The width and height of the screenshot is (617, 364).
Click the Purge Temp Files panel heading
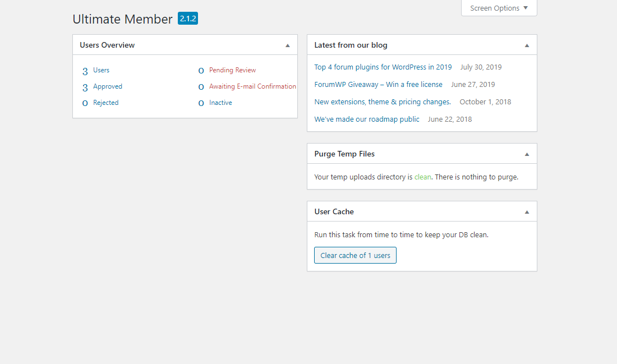[x=344, y=154]
